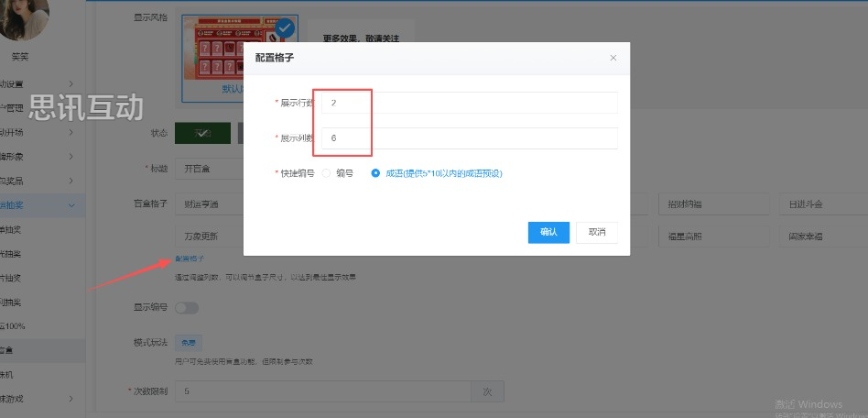
Task: Choose the 成语 quick numbering radio option
Action: 375,172
